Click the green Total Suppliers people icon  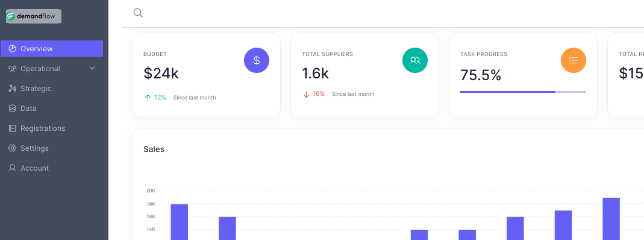coord(415,60)
